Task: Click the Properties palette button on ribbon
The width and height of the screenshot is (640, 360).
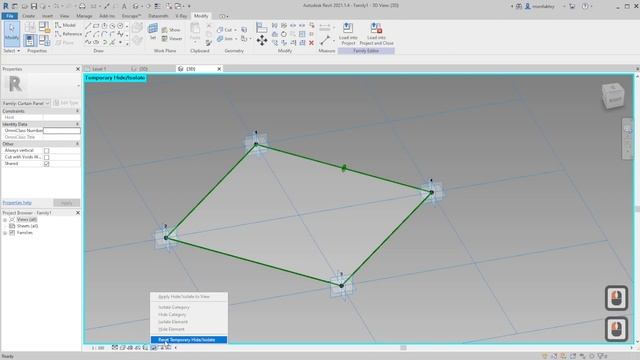Action: pos(29,40)
